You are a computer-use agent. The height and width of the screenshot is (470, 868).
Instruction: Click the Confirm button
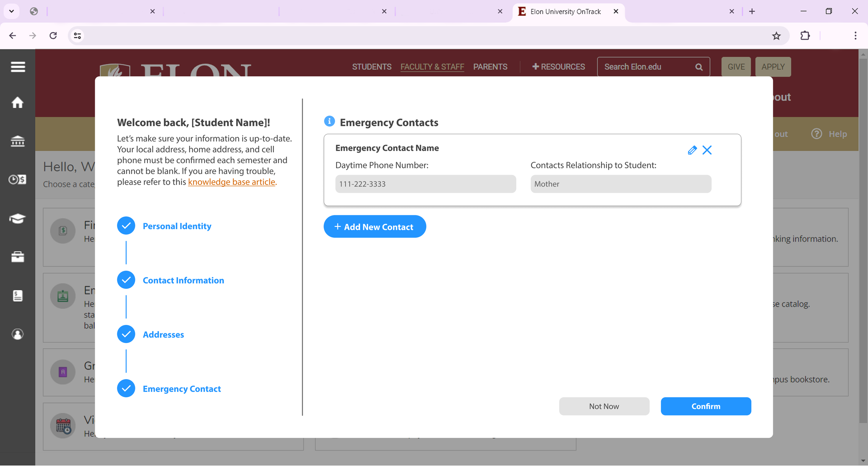[706, 406]
